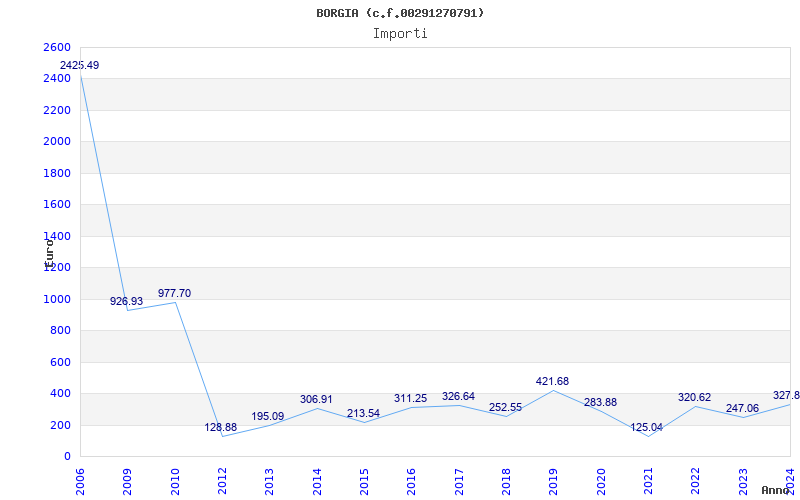The width and height of the screenshot is (800, 500).
Task: Select the 926.93 data label
Action: pos(127,301)
